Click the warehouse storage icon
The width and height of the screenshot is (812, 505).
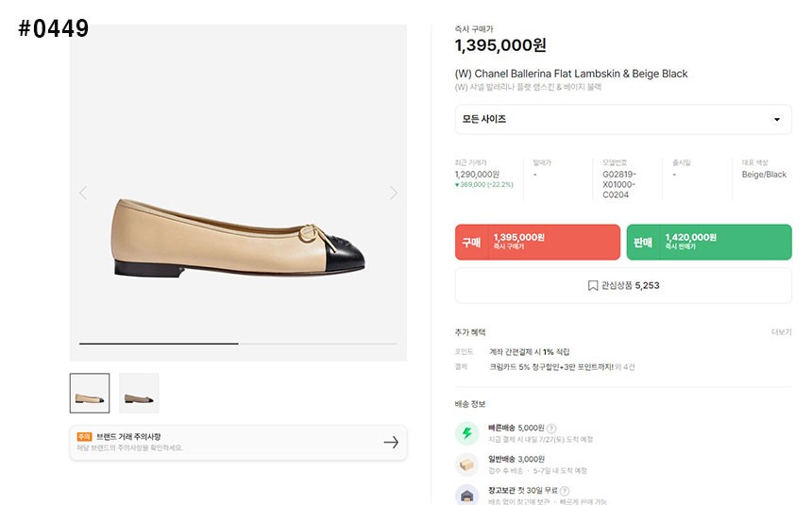[x=466, y=496]
